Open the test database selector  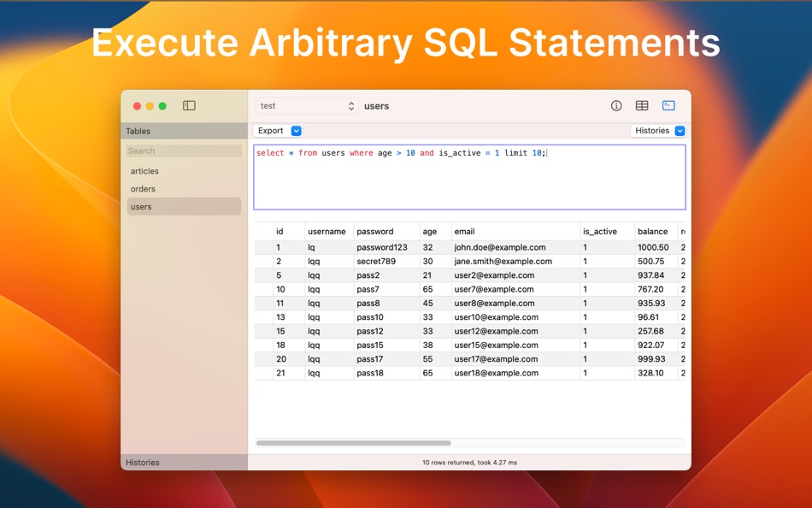pyautogui.click(x=307, y=106)
